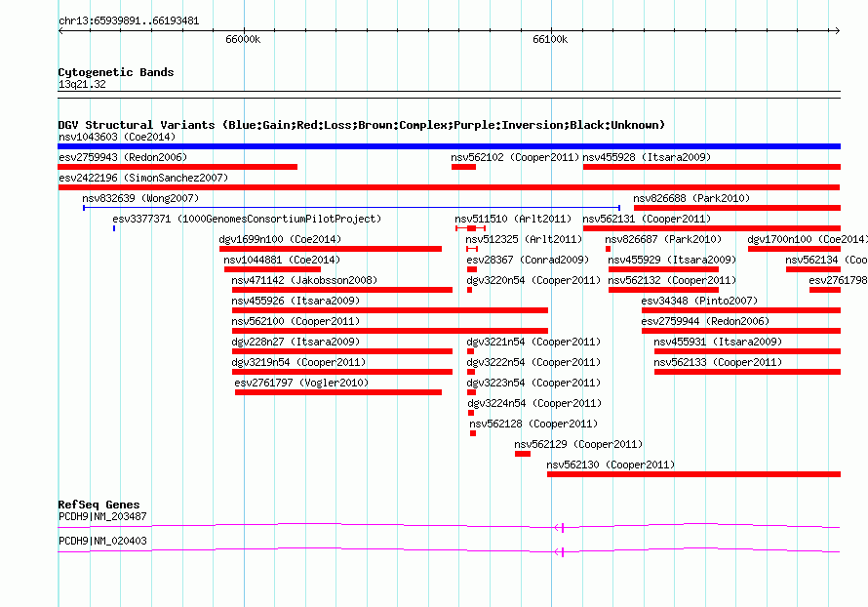Click nsv562128 (Cooper2011) label

pos(533,424)
